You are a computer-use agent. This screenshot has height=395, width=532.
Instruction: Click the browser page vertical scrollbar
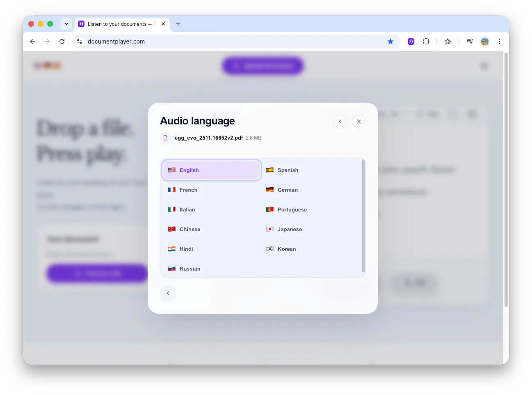point(506,179)
